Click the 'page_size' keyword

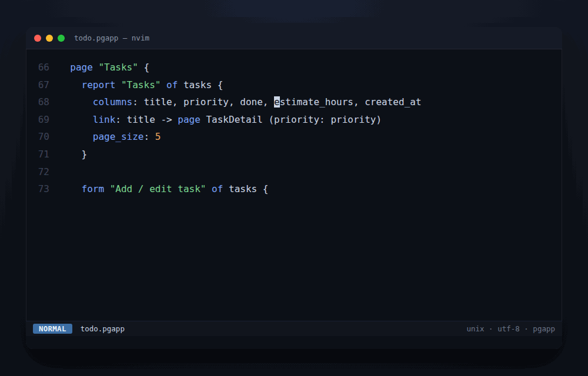click(x=118, y=137)
